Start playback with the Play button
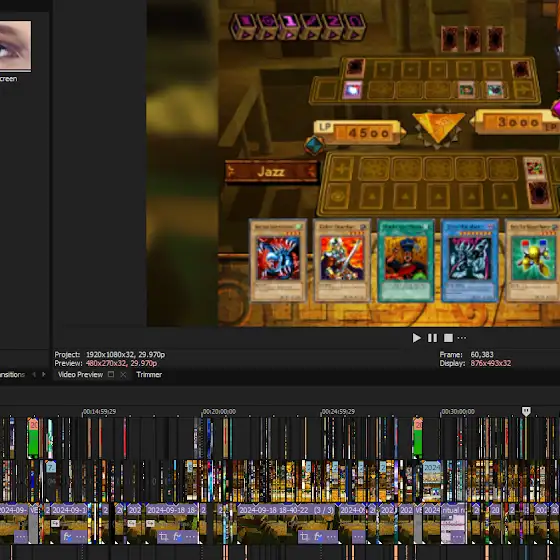Image resolution: width=560 pixels, height=560 pixels. pos(416,338)
